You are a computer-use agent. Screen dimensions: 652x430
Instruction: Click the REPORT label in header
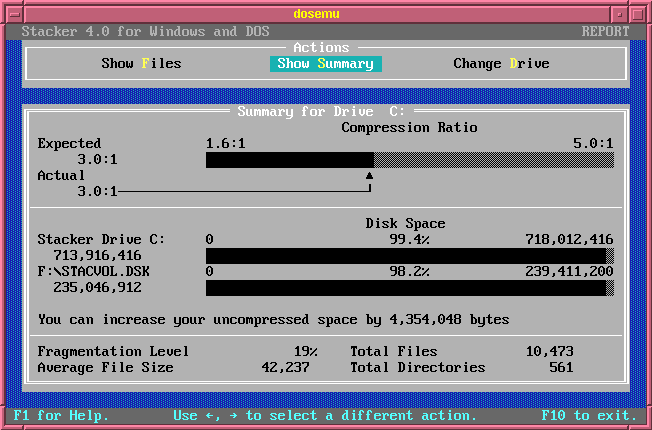(605, 32)
